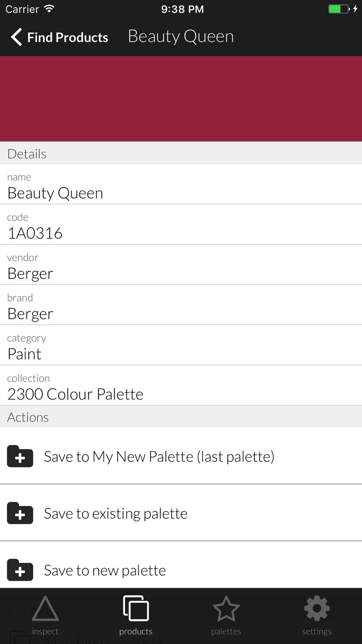Tap the battery indicator in status bar
362x644 pixels.
(x=339, y=9)
